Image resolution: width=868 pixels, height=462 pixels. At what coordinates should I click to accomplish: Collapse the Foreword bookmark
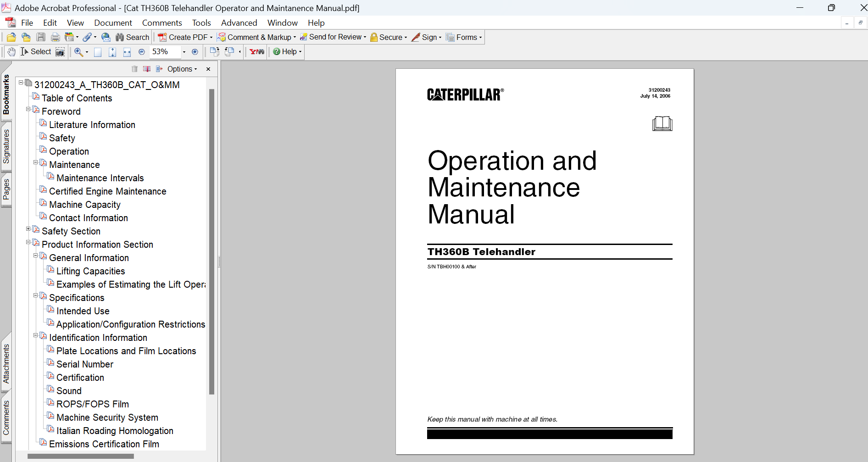pos(28,109)
